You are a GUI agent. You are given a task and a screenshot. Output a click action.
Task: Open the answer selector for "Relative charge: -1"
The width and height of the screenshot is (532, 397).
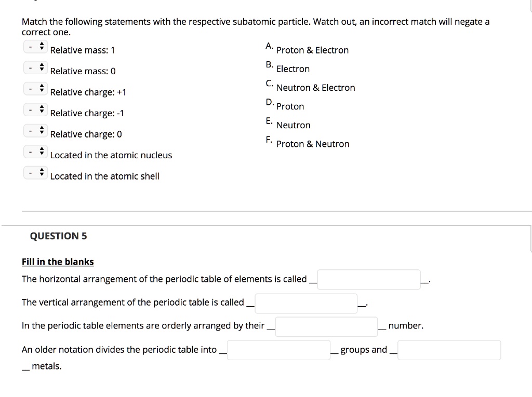(x=36, y=109)
